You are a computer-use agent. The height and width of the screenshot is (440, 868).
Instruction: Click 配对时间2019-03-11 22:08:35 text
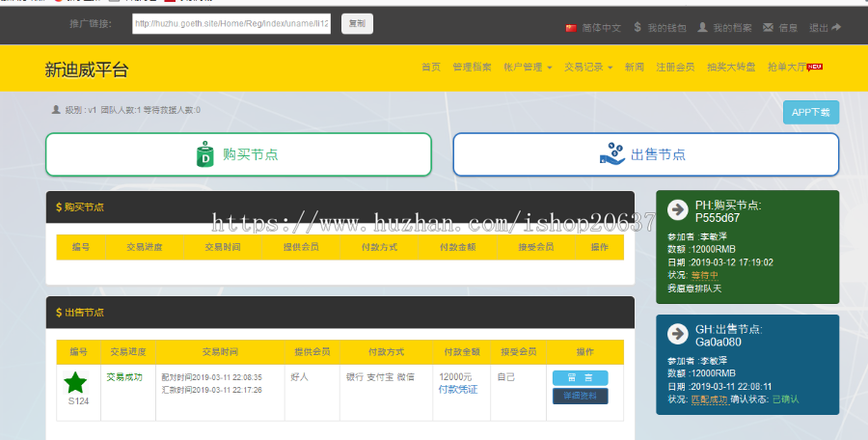click(211, 377)
